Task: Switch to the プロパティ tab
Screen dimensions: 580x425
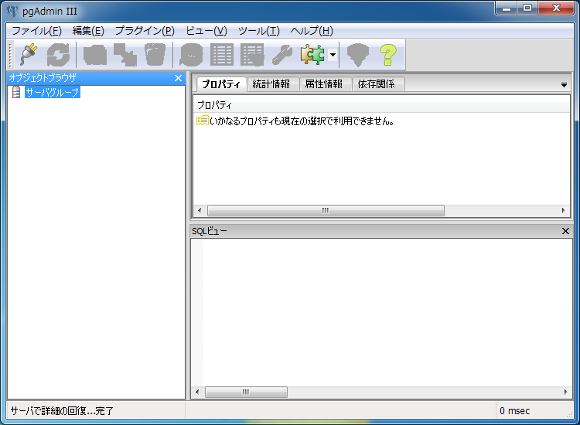Action: coord(221,84)
